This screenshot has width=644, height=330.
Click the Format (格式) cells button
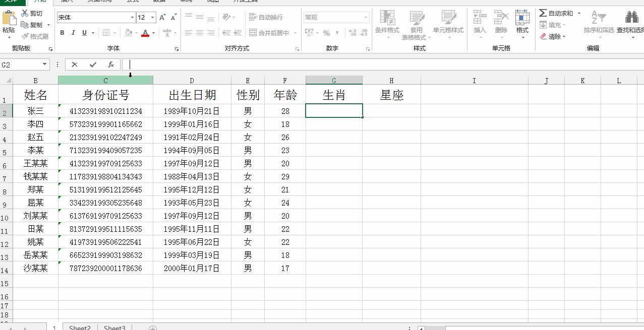[522, 23]
